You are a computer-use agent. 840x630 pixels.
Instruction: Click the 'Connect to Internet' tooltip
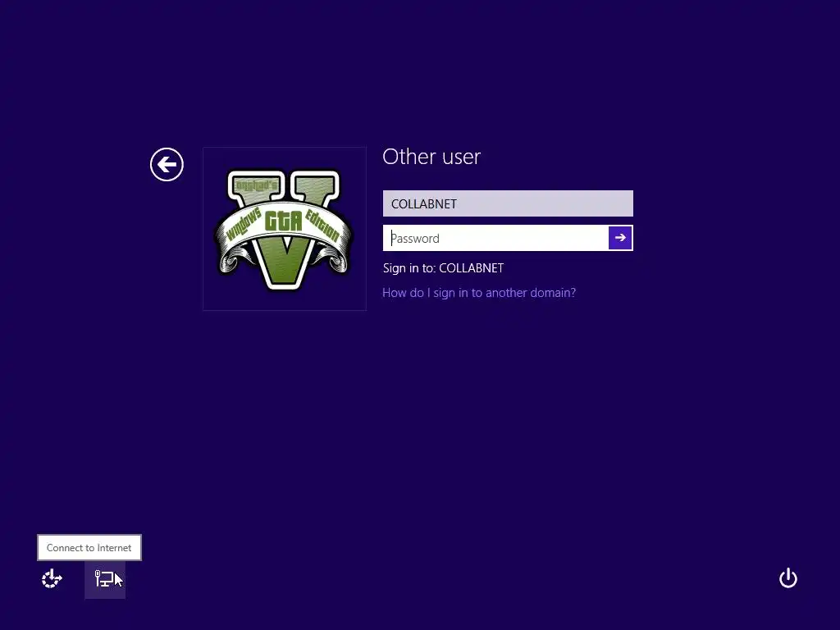pyautogui.click(x=89, y=547)
